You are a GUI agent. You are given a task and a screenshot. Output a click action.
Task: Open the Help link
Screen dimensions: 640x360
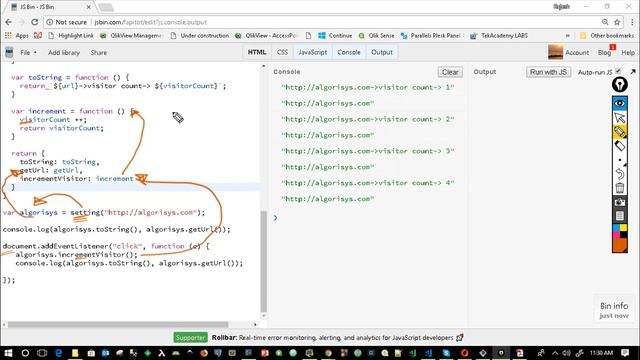(x=628, y=53)
